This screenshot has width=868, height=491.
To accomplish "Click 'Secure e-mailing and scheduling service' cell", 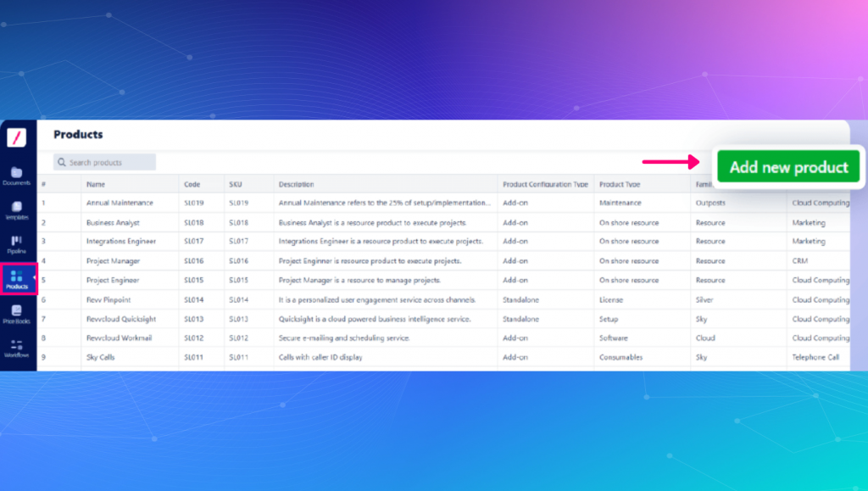I will click(x=344, y=338).
